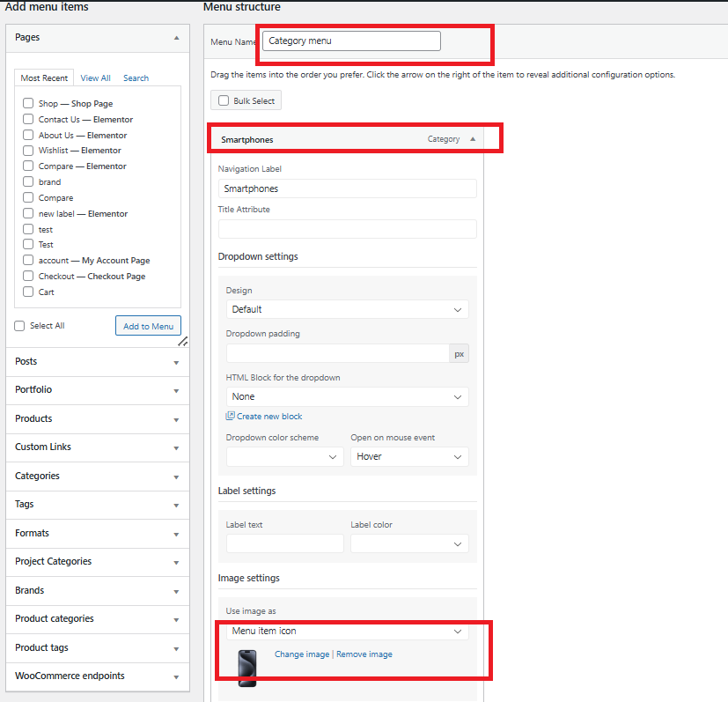Open the Design dropdown set to Default
Screen dimensions: 728x702
[348, 309]
